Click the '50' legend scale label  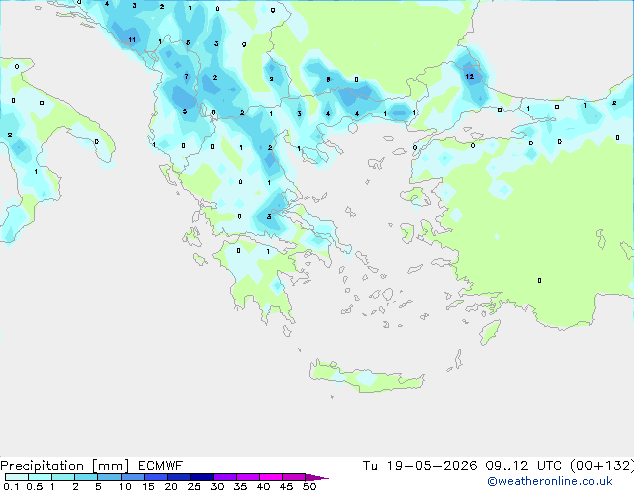tap(309, 486)
